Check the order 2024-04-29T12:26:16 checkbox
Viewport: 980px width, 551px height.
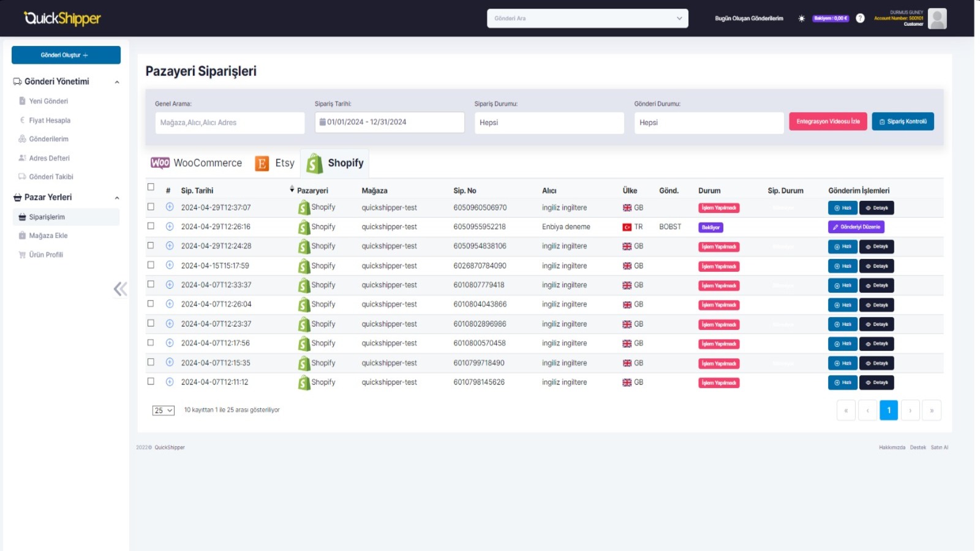coord(151,226)
